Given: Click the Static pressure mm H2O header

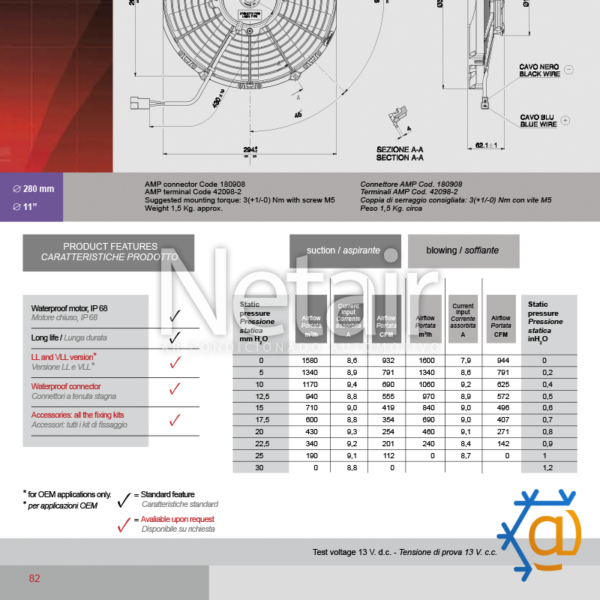Looking at the screenshot, I should pyautogui.click(x=261, y=320).
